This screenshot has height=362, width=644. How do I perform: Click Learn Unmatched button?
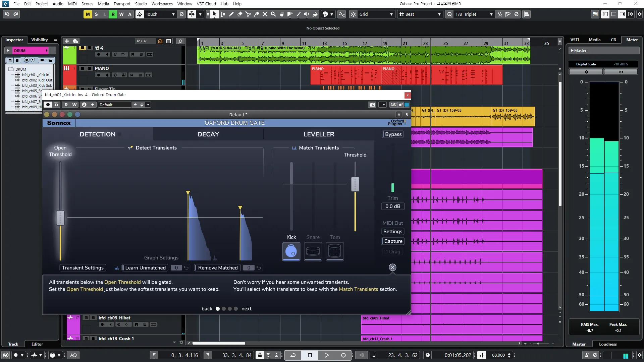(x=145, y=267)
